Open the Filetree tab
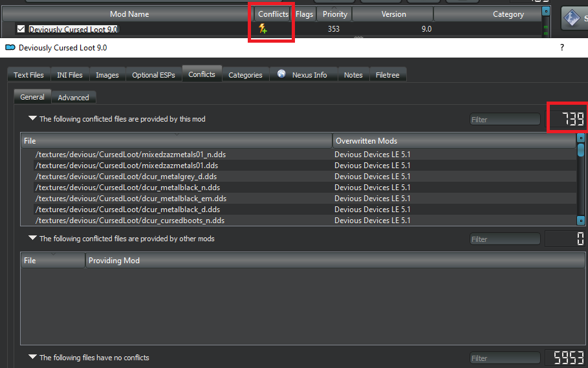The image size is (588, 368). [387, 75]
